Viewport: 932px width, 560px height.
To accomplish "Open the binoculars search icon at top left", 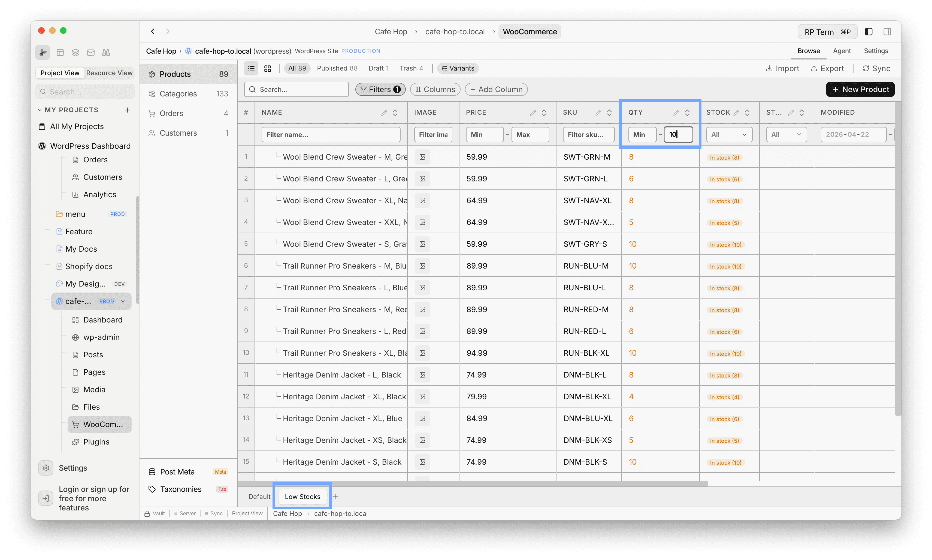I will [x=106, y=53].
